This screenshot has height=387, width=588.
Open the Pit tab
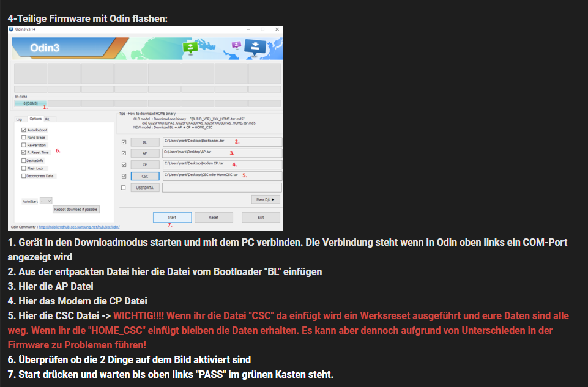point(47,119)
